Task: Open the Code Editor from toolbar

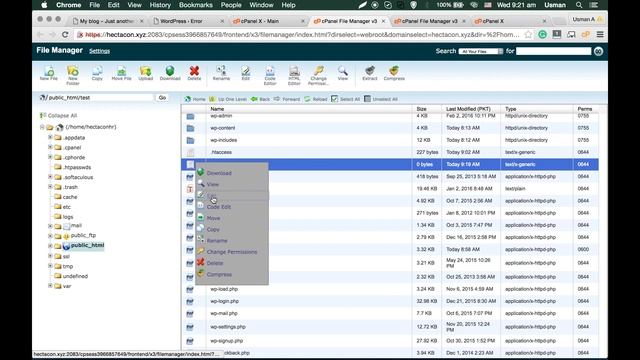Action: (x=270, y=75)
